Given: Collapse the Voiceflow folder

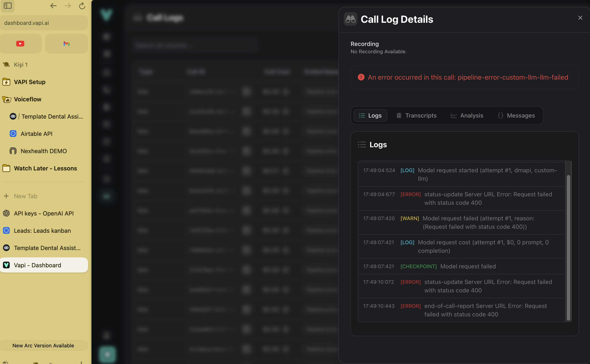Looking at the screenshot, I should [x=27, y=99].
